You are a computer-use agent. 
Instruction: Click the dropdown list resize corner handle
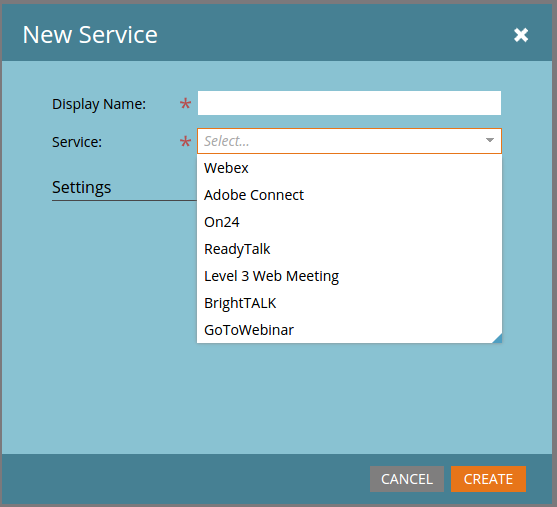tap(498, 339)
